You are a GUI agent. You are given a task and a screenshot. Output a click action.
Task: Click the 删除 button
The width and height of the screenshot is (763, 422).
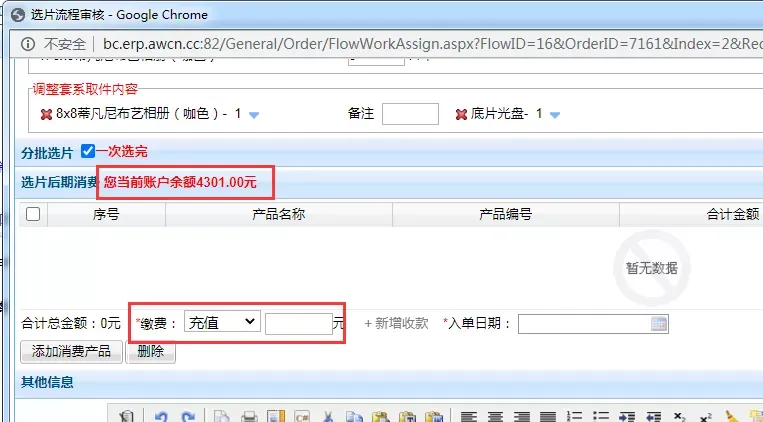tap(150, 352)
